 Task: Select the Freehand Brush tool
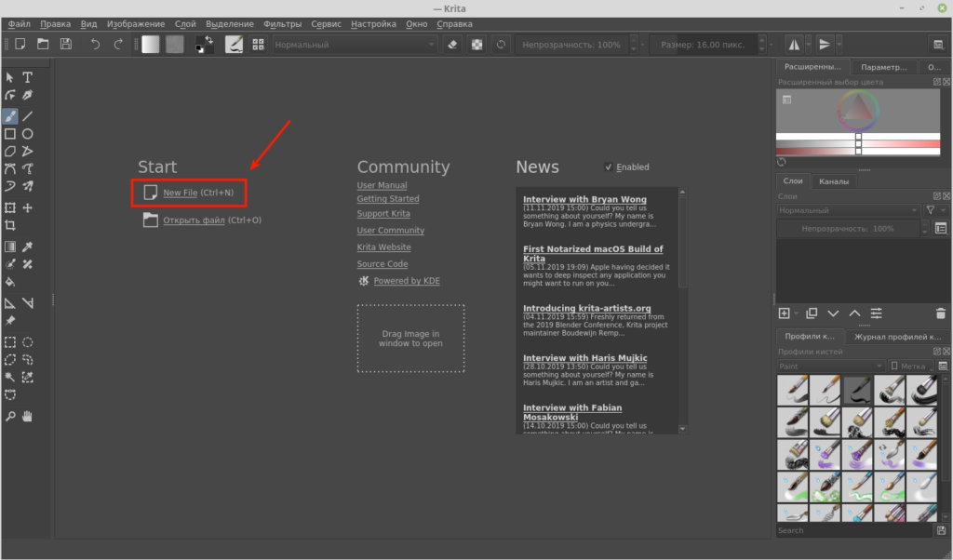10,116
